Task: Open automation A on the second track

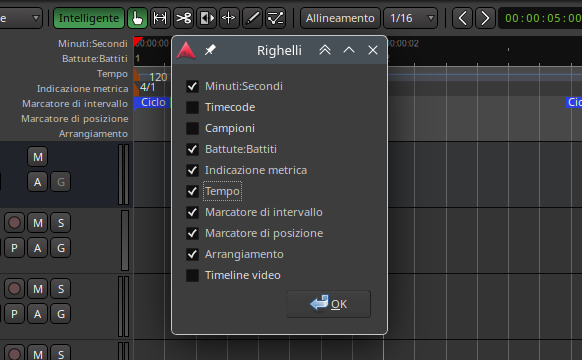Action: [37, 248]
